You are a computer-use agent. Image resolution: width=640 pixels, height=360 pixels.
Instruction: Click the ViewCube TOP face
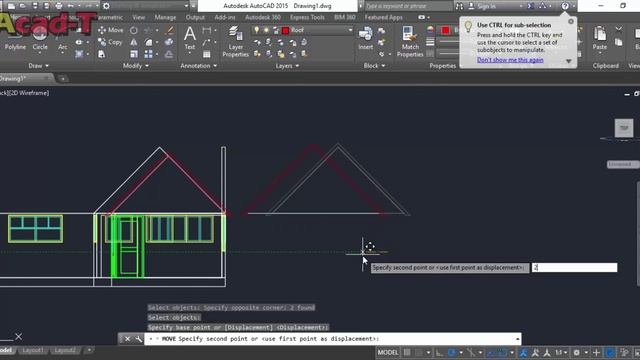624,128
